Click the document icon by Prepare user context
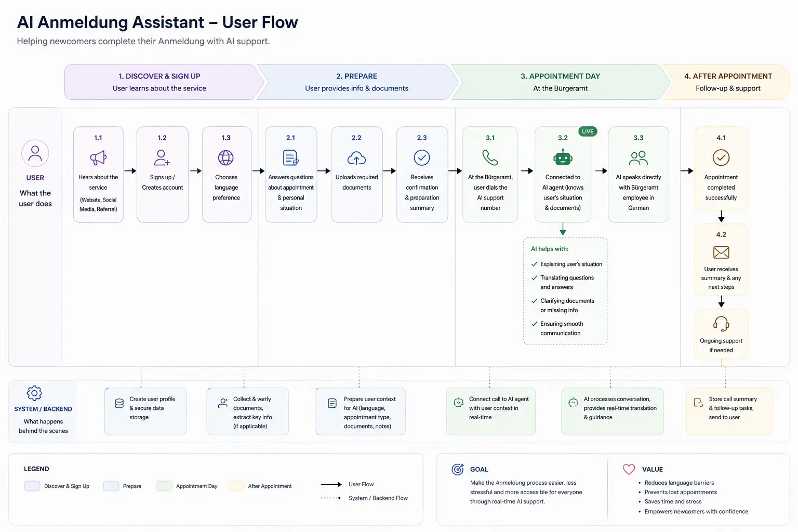This screenshot has width=798, height=532. [332, 403]
